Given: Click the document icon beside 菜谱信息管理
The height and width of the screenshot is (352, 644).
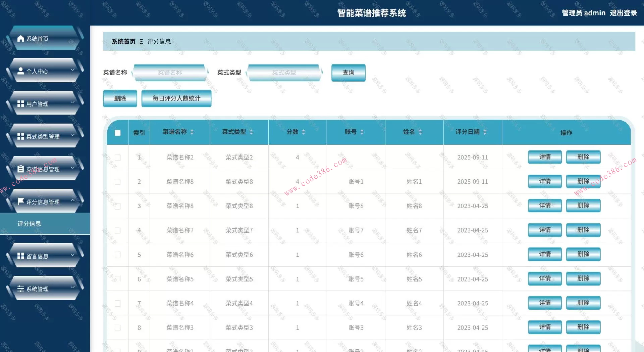Looking at the screenshot, I should [20, 169].
